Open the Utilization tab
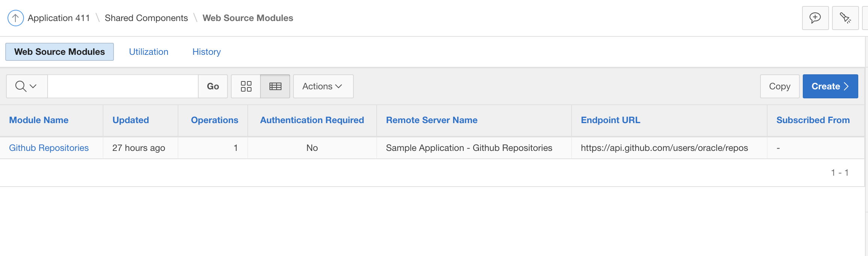This screenshot has height=256, width=868. click(148, 52)
